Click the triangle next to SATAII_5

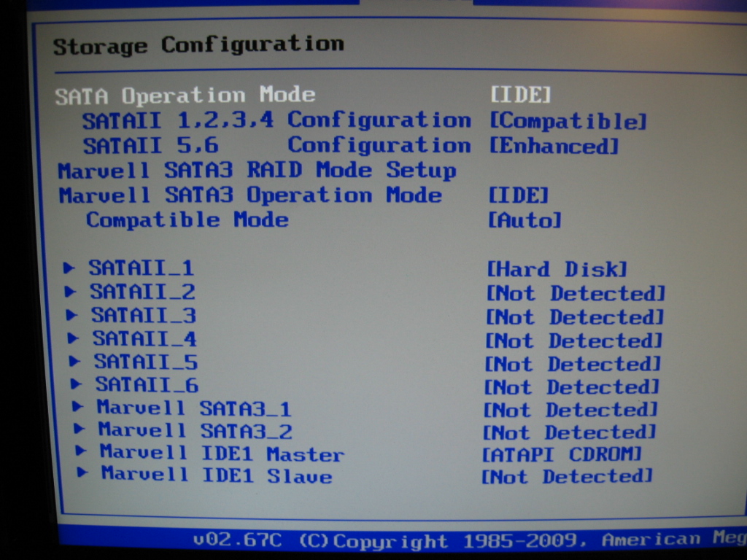click(74, 361)
